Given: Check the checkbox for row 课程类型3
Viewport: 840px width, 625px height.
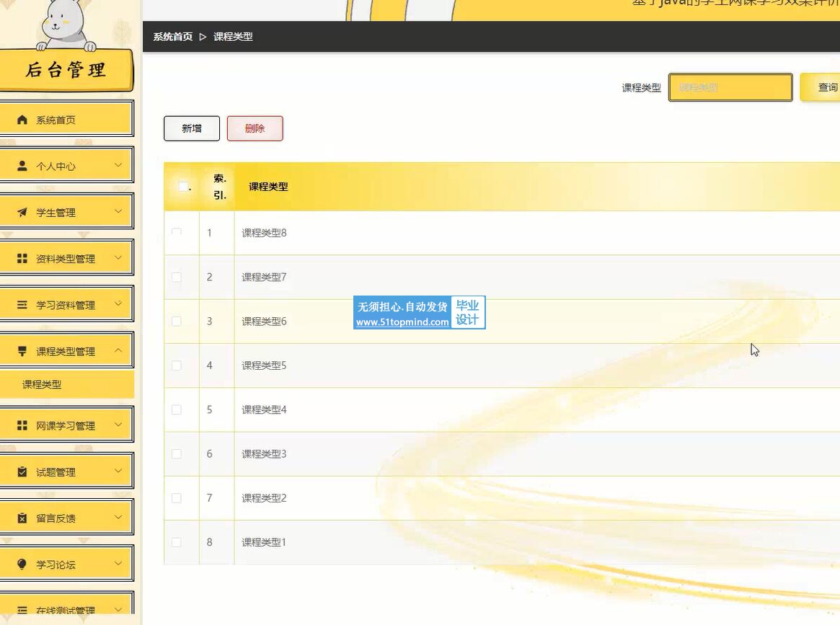Looking at the screenshot, I should pos(176,453).
